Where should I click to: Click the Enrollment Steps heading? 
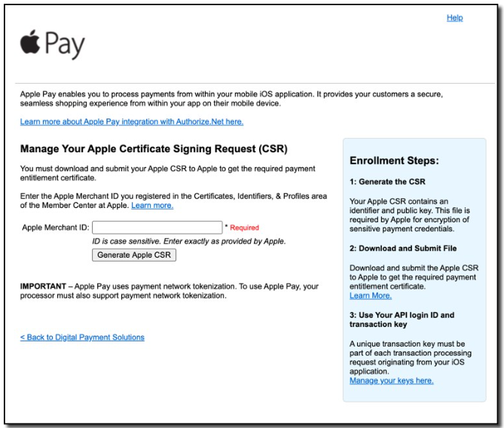(394, 160)
